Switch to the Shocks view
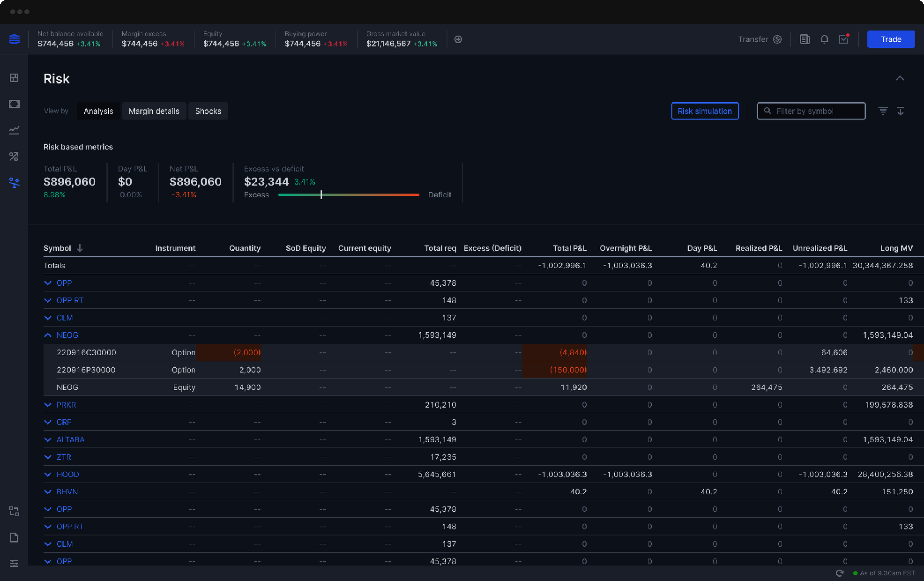The image size is (924, 581). (208, 111)
